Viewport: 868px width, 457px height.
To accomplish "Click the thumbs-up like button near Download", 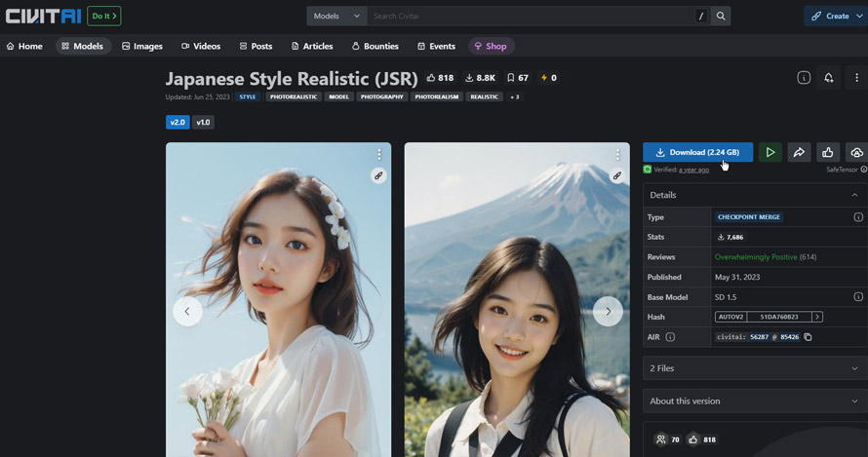I will [x=827, y=152].
